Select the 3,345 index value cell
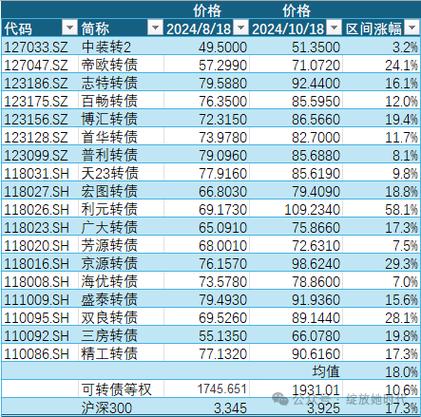This screenshot has width=421, height=417. 207,407
